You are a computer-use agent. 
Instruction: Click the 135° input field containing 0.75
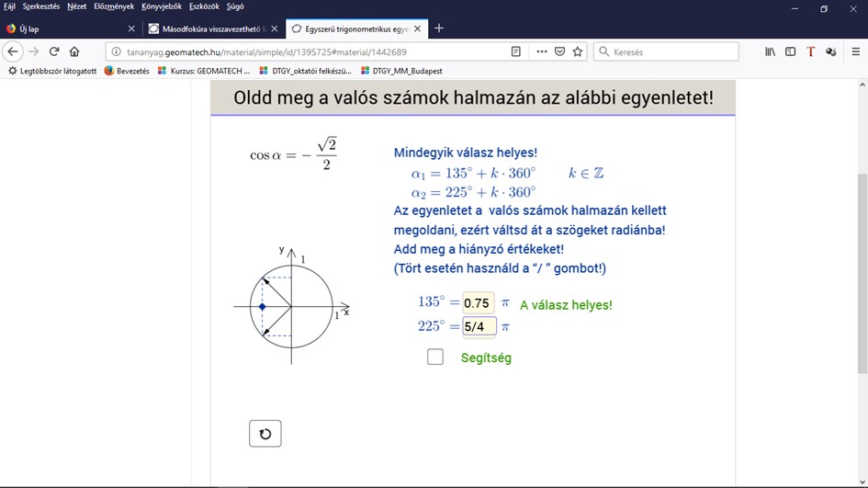pos(478,303)
